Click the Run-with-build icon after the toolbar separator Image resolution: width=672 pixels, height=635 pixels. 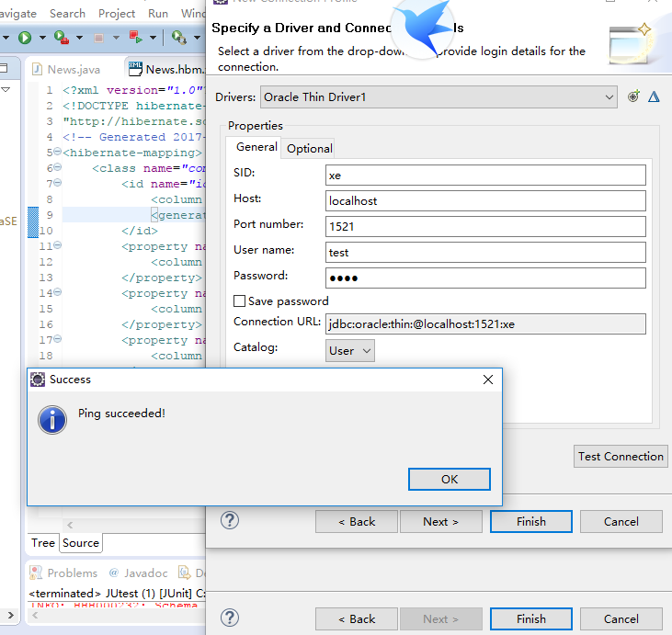coord(178,38)
